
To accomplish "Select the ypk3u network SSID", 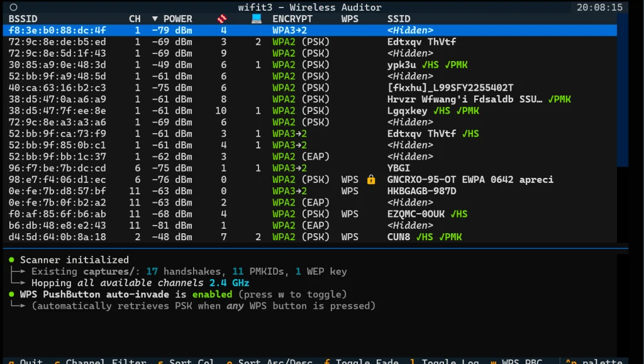I will point(401,65).
